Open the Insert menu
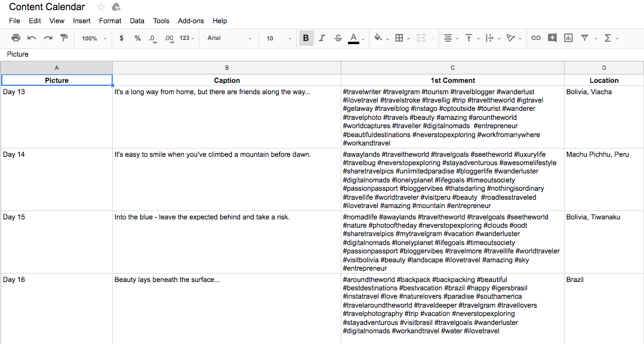The height and width of the screenshot is (344, 644). coord(82,21)
